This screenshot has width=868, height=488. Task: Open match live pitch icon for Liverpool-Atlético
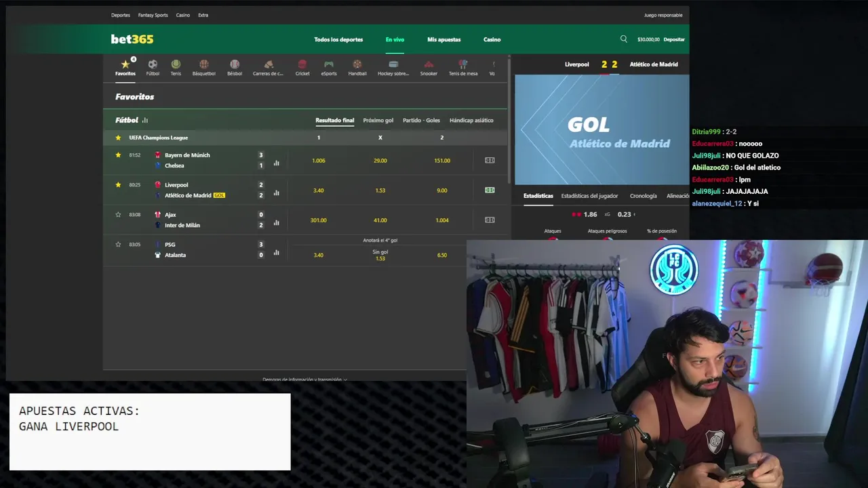pyautogui.click(x=490, y=190)
